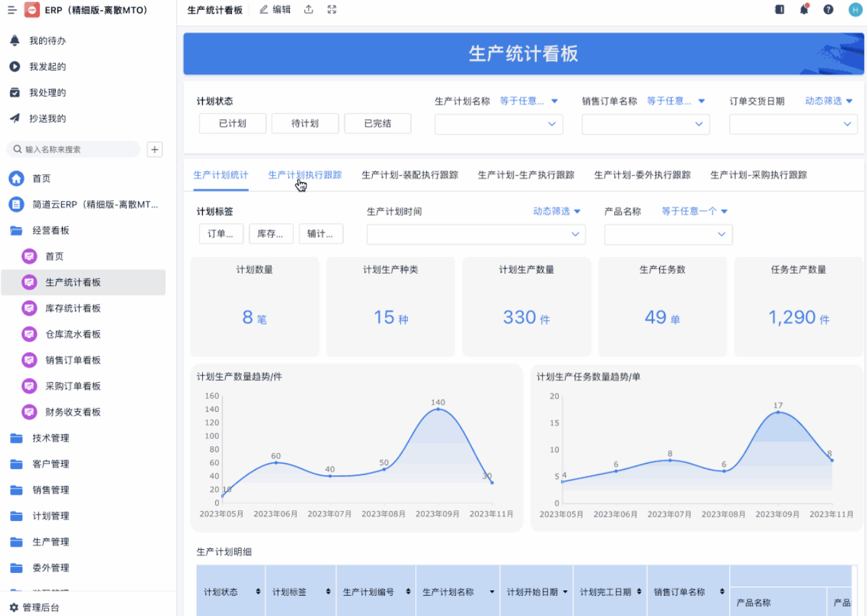The image size is (867, 616).
Task: Click the hamburger menu icon at top left
Action: click(x=11, y=10)
